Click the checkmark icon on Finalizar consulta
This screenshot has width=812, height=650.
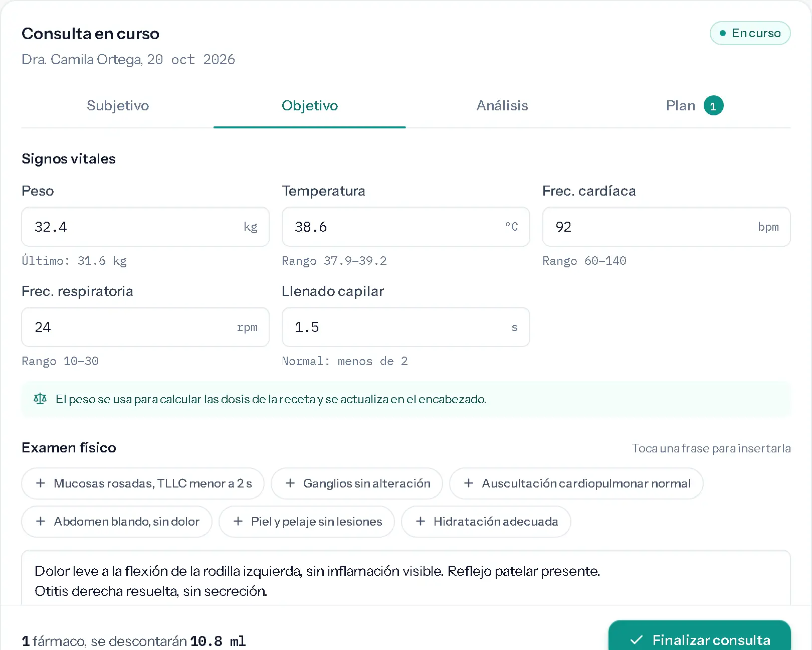tap(637, 639)
